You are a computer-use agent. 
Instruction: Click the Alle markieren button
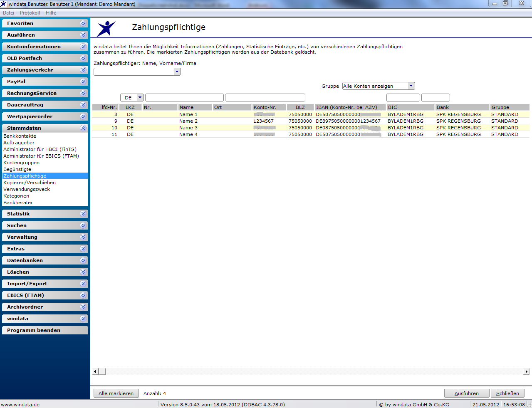tap(116, 393)
